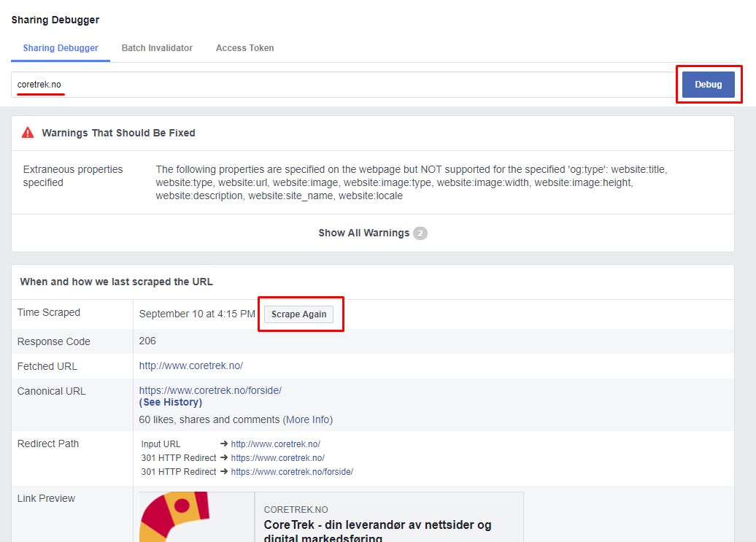Click the 'Warnings That Should Be Fixed' heading
The height and width of the screenshot is (542, 756).
pyautogui.click(x=119, y=133)
